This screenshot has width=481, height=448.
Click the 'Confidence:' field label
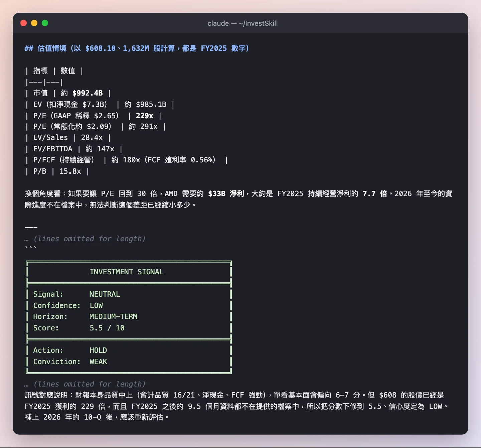pos(57,306)
